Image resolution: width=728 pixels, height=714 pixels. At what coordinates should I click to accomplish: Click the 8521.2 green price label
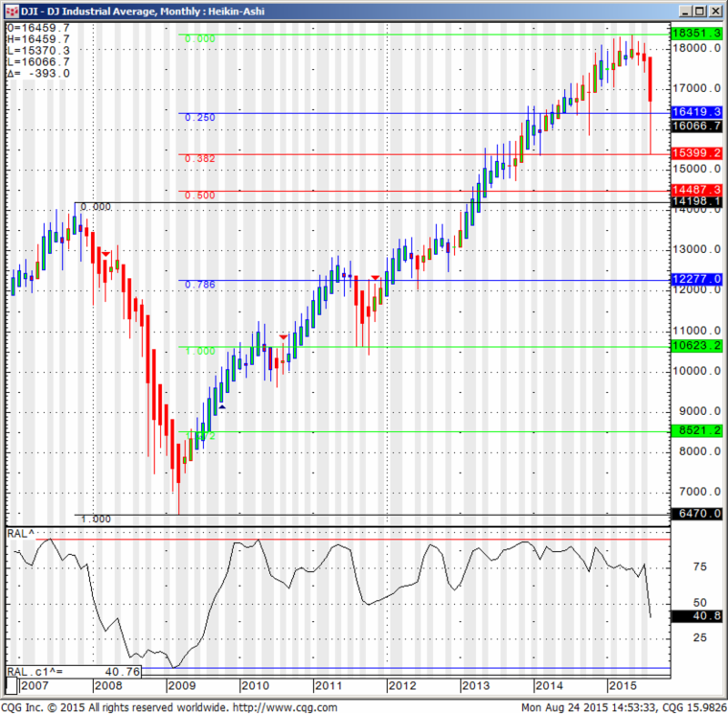[696, 430]
